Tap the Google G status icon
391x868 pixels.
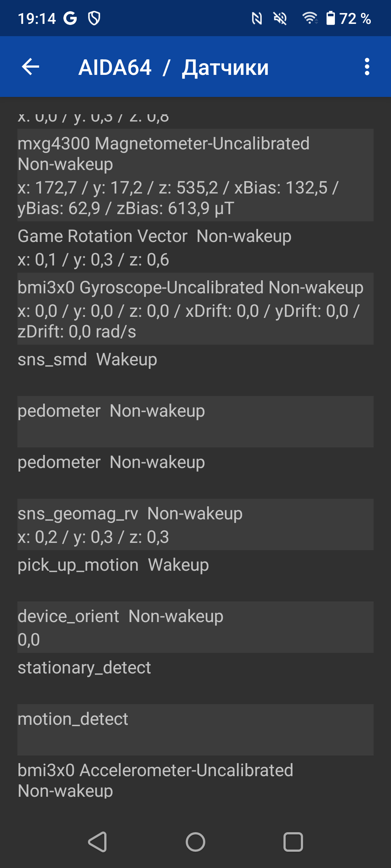click(70, 18)
